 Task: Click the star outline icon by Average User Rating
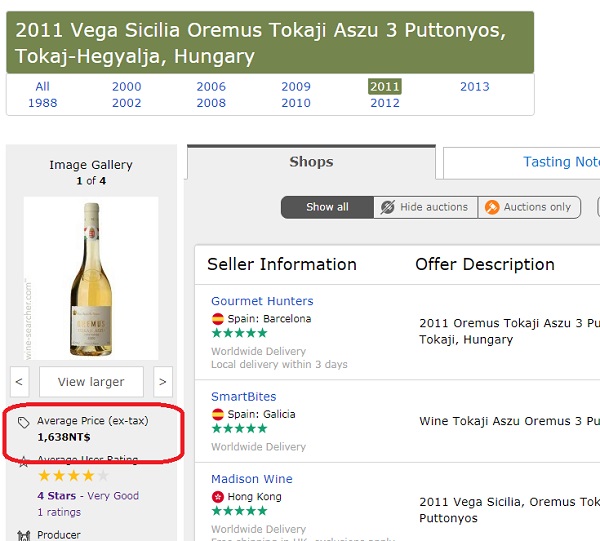[x=23, y=461]
